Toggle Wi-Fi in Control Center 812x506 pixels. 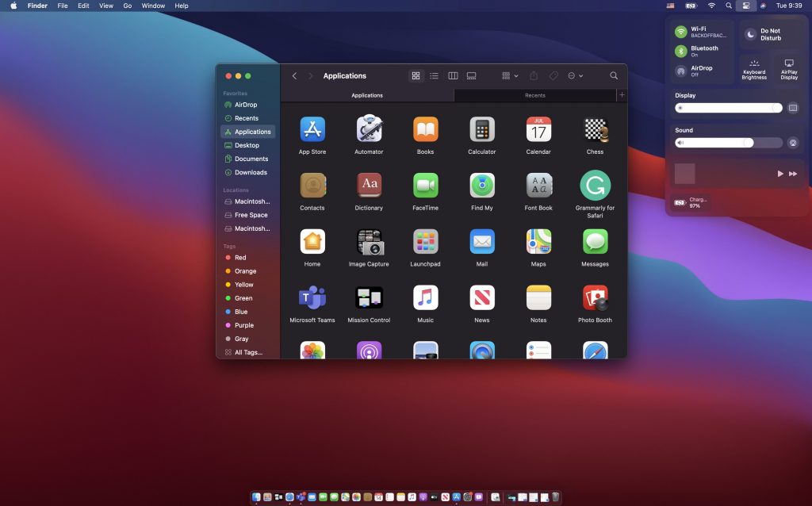tap(680, 32)
